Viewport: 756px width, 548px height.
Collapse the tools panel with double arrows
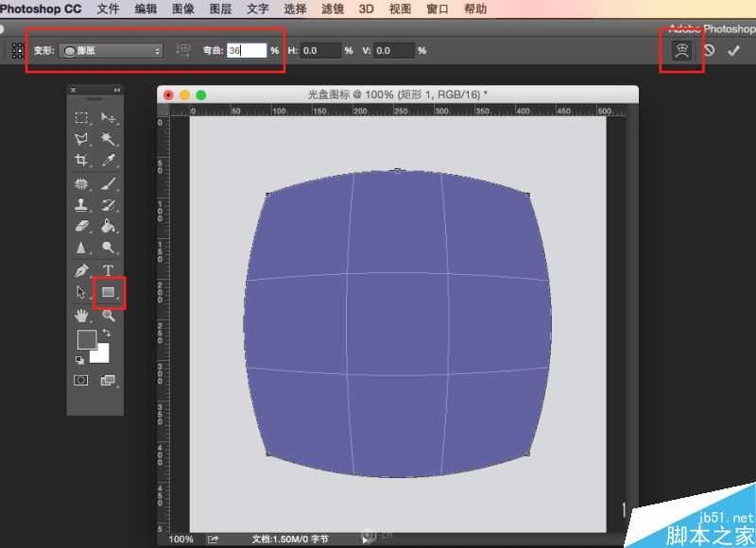117,90
